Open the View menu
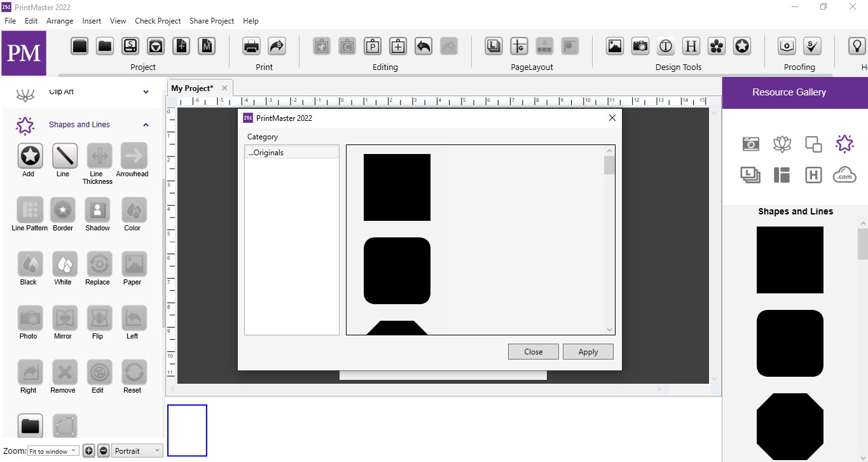868x462 pixels. 118,21
